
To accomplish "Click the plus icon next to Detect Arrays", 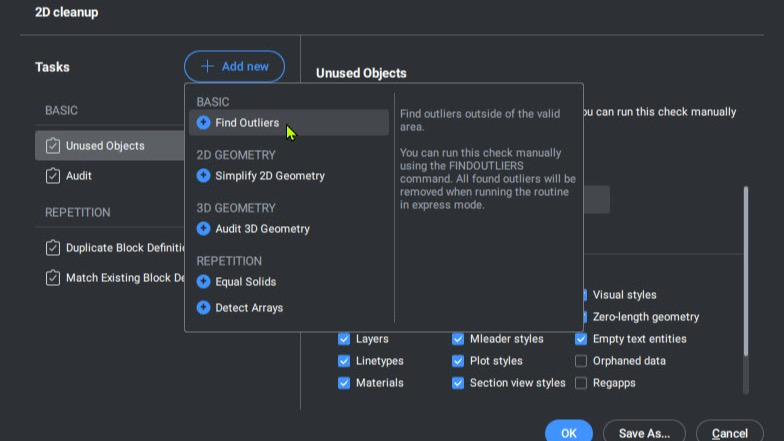I will tap(204, 308).
